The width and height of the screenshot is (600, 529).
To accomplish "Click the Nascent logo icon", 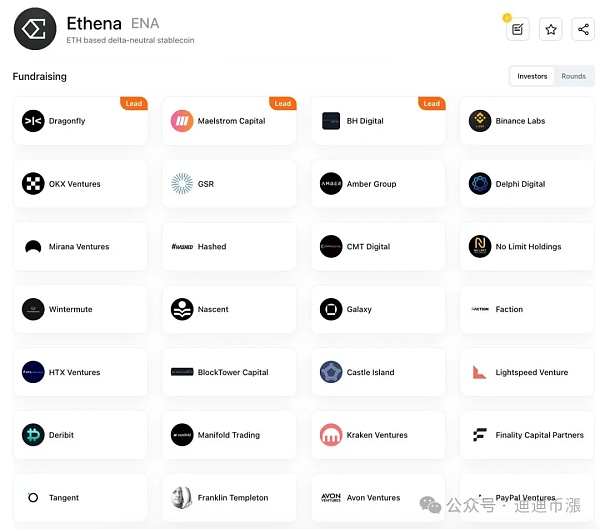I will click(182, 309).
